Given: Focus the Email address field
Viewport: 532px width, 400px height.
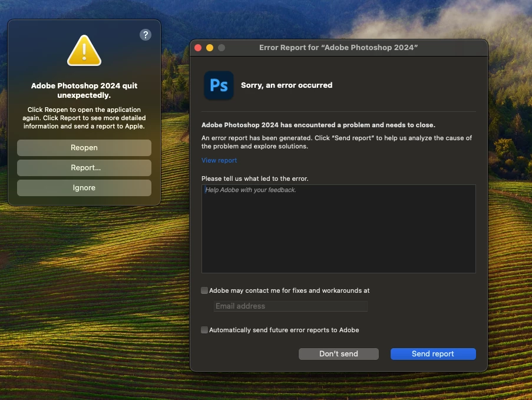Looking at the screenshot, I should pyautogui.click(x=290, y=306).
